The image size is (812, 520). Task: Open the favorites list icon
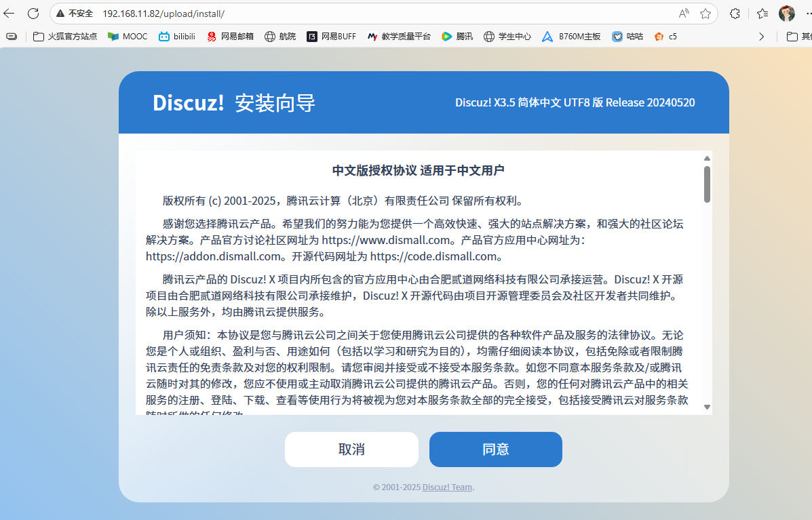pyautogui.click(x=762, y=14)
